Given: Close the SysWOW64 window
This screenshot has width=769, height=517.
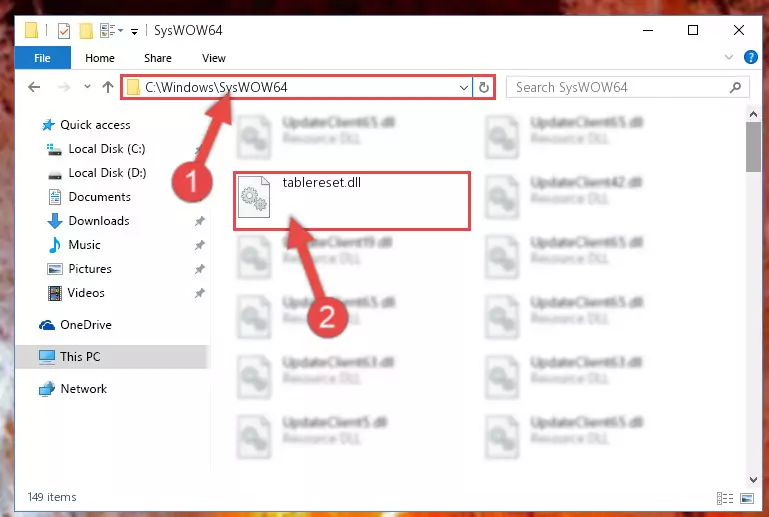Looking at the screenshot, I should pyautogui.click(x=739, y=30).
